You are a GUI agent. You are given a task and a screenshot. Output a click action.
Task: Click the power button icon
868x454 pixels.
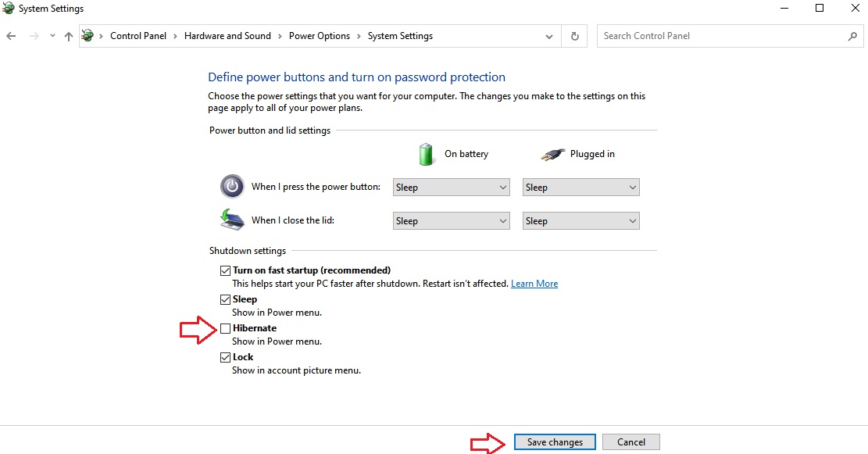pos(232,187)
